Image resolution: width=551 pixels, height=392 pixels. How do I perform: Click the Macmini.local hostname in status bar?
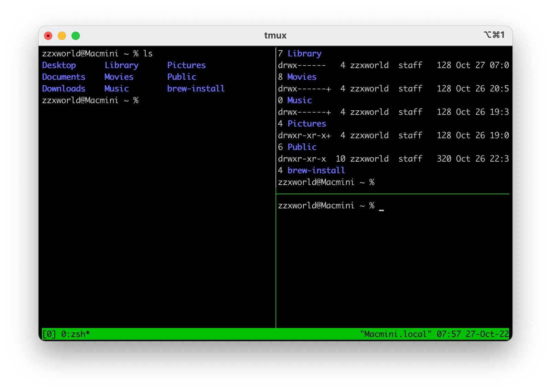pos(396,333)
